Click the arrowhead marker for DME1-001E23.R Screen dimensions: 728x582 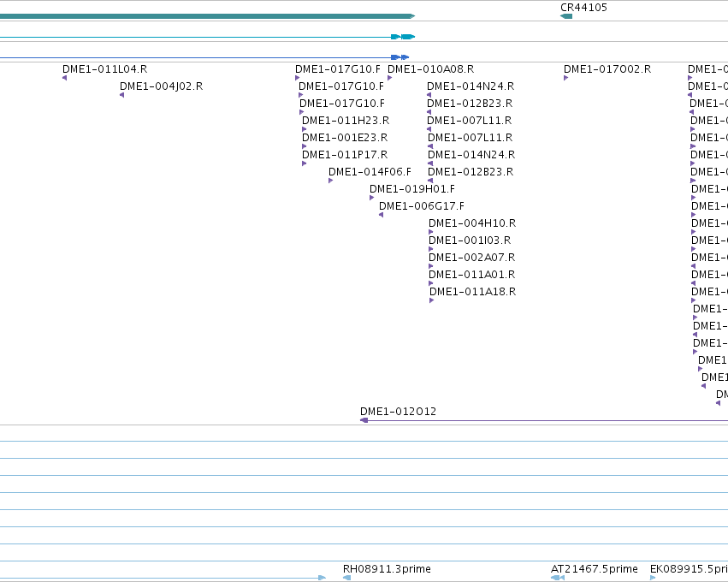coord(304,146)
